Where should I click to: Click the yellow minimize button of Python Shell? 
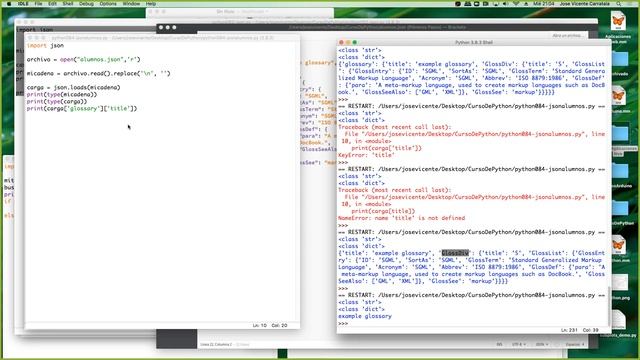[348, 42]
